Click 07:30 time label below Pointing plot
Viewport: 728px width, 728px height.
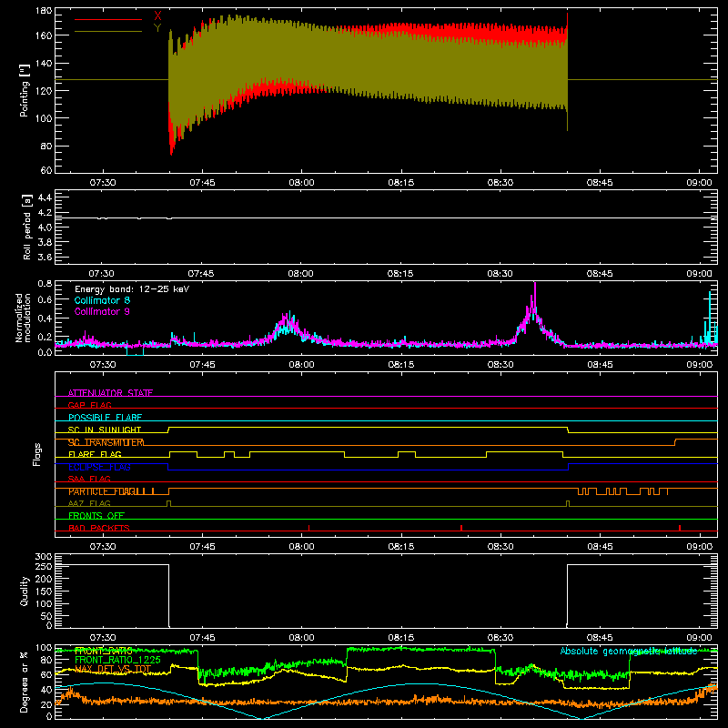[x=103, y=183]
